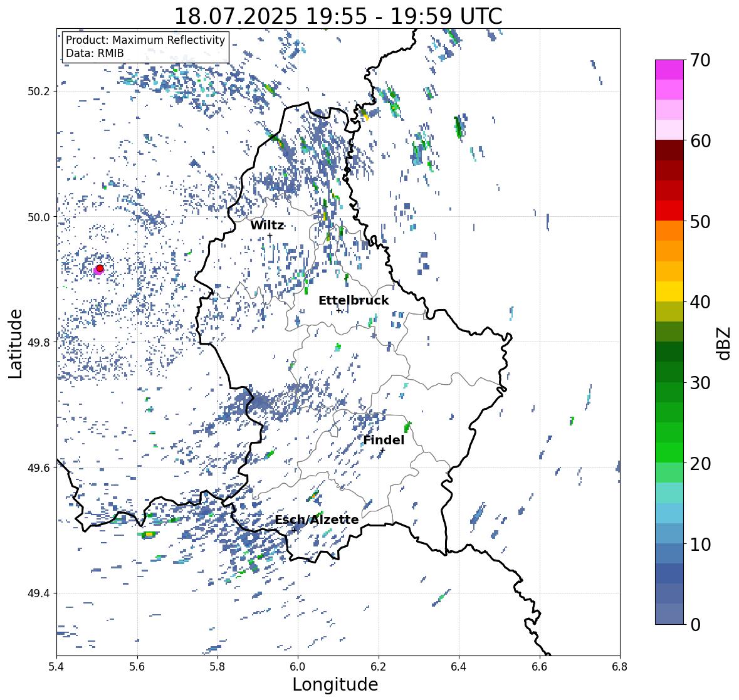Click the bright red colorbar swatch above 50

(669, 211)
